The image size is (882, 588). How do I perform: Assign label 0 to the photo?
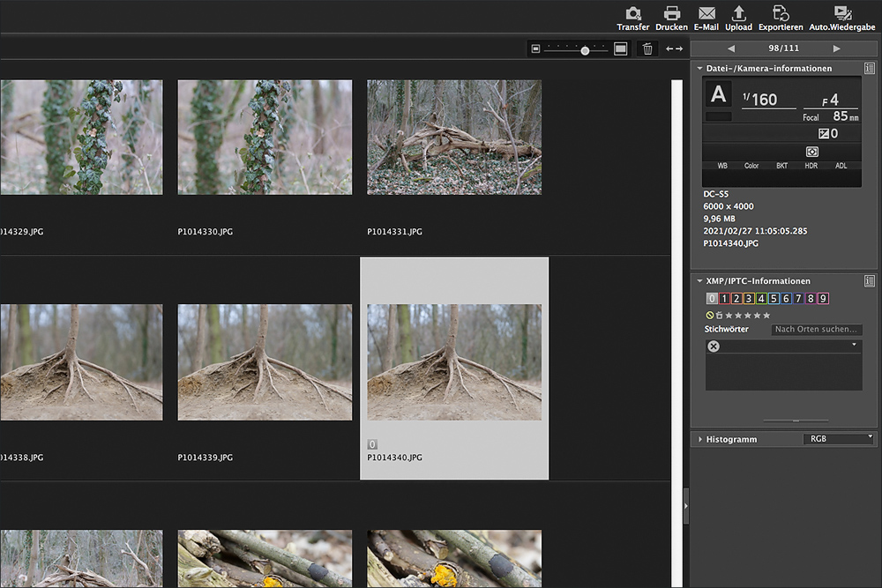(x=712, y=299)
